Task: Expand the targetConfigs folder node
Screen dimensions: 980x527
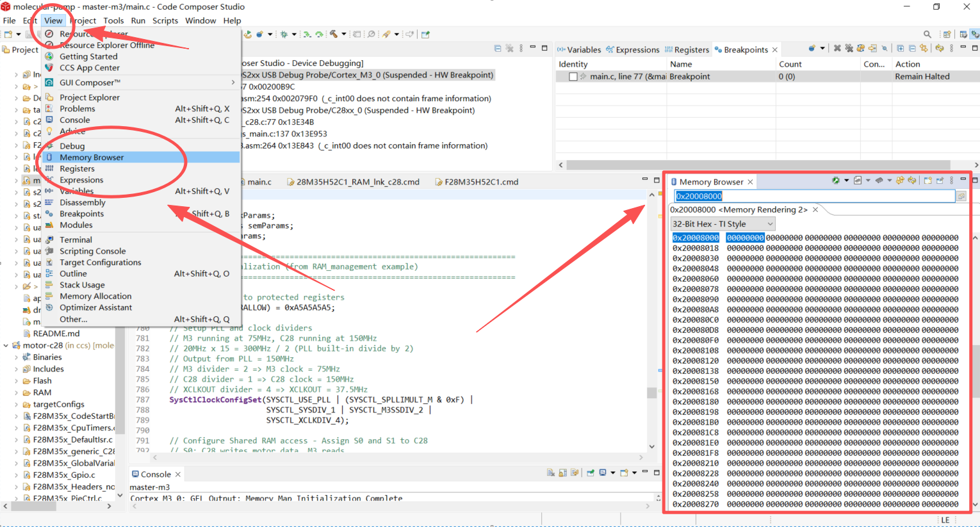Action: tap(16, 405)
